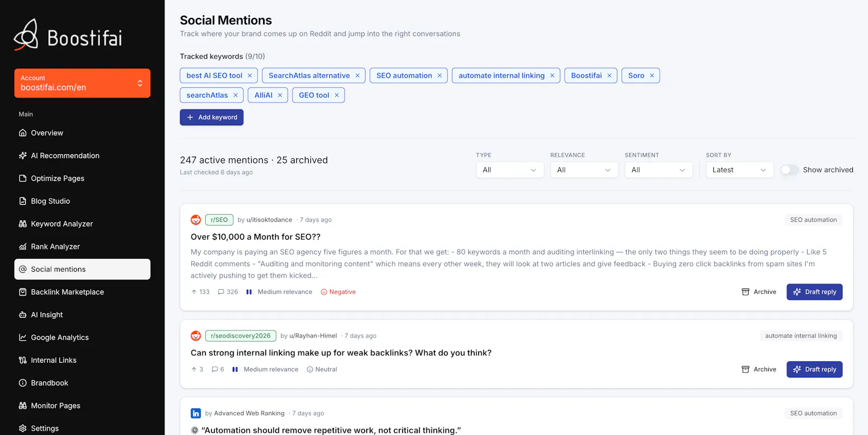
Task: Click 'automate internal linking' tag on second card
Action: pos(801,336)
